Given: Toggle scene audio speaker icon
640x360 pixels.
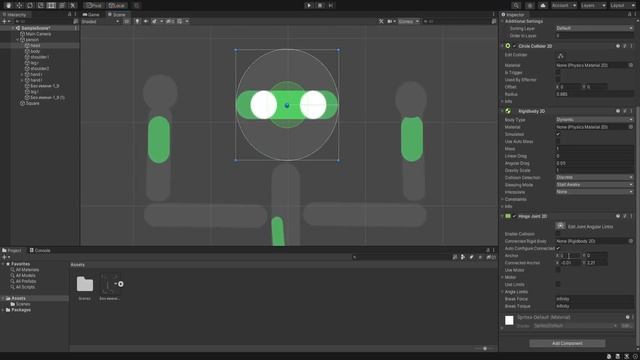Looking at the screenshot, I should tap(146, 21).
